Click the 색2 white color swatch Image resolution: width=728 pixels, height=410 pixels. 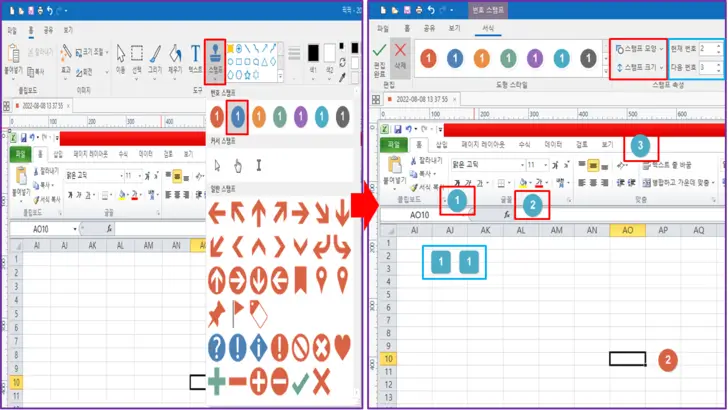330,53
